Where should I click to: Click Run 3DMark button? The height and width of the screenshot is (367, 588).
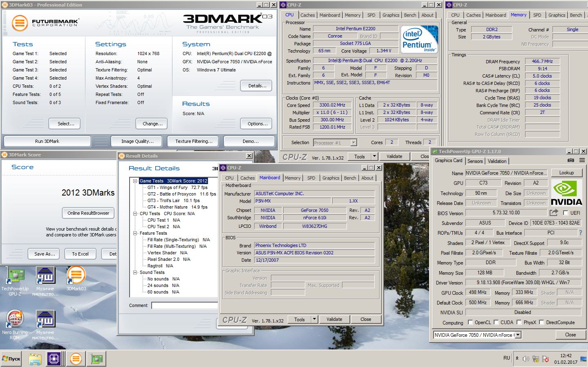pos(47,141)
